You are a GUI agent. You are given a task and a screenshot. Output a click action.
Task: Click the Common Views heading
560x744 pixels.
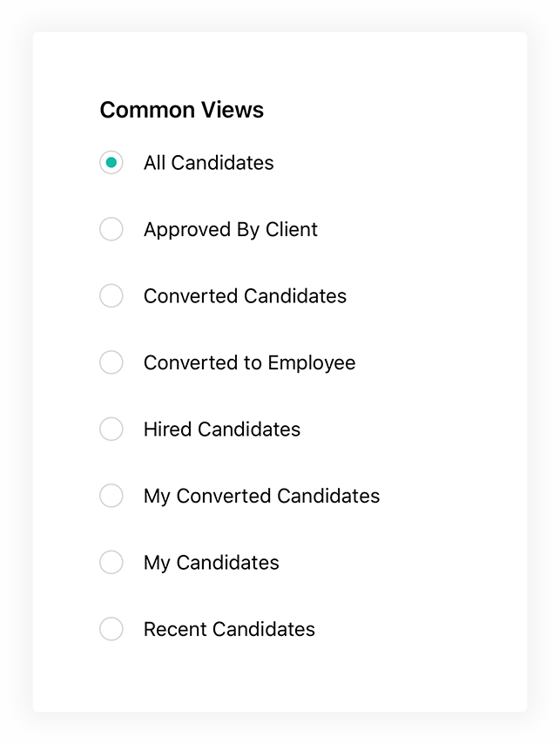click(x=181, y=110)
